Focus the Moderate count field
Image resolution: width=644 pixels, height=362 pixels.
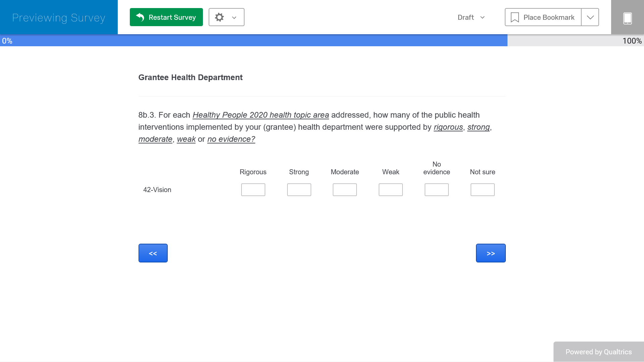[344, 190]
